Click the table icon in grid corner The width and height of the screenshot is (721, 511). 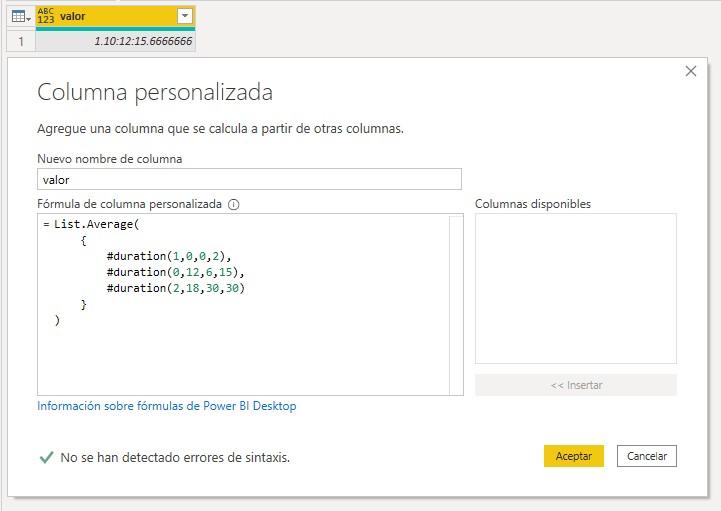pos(19,16)
